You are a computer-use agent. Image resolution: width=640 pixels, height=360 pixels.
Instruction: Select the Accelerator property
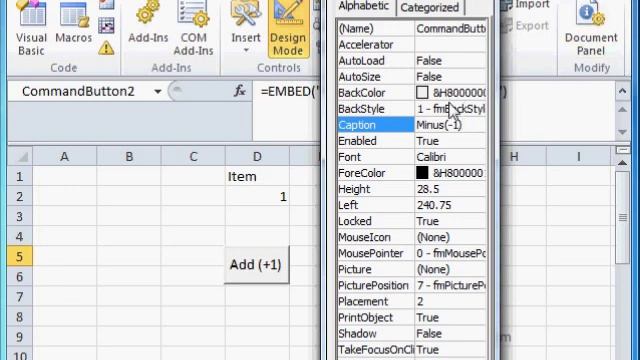pos(412,44)
